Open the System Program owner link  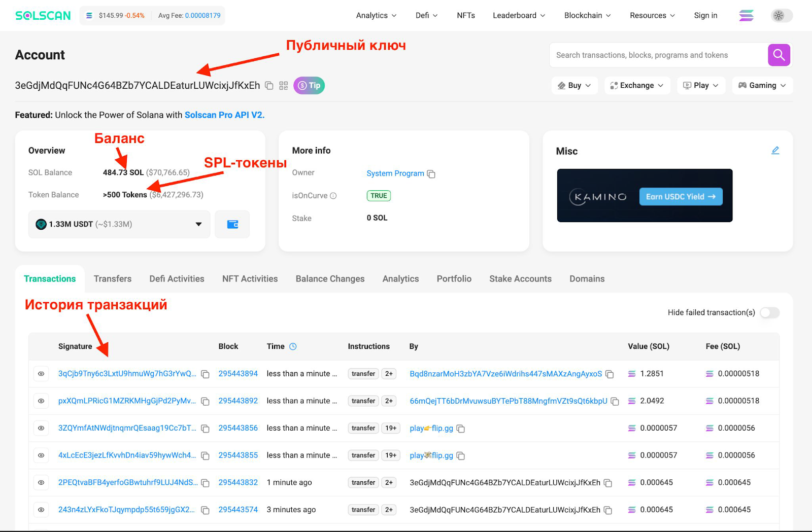tap(395, 173)
